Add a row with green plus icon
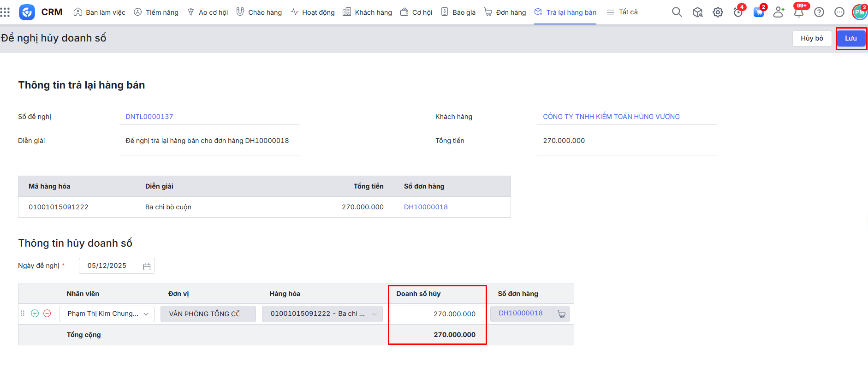 point(35,314)
